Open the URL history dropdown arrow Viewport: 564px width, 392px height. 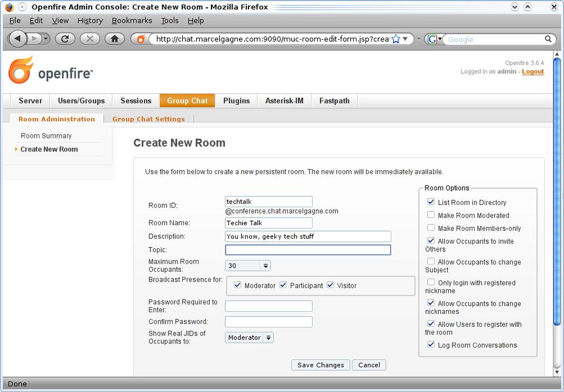[x=405, y=39]
